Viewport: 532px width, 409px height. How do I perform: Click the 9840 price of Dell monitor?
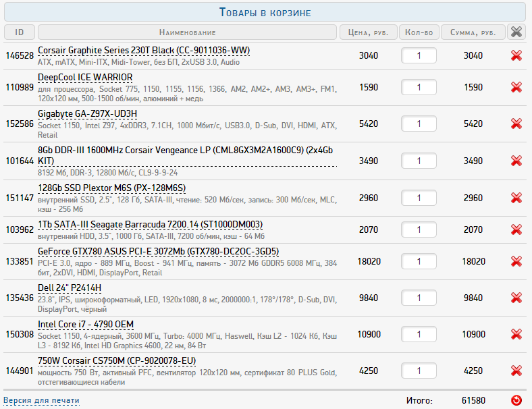(x=369, y=298)
